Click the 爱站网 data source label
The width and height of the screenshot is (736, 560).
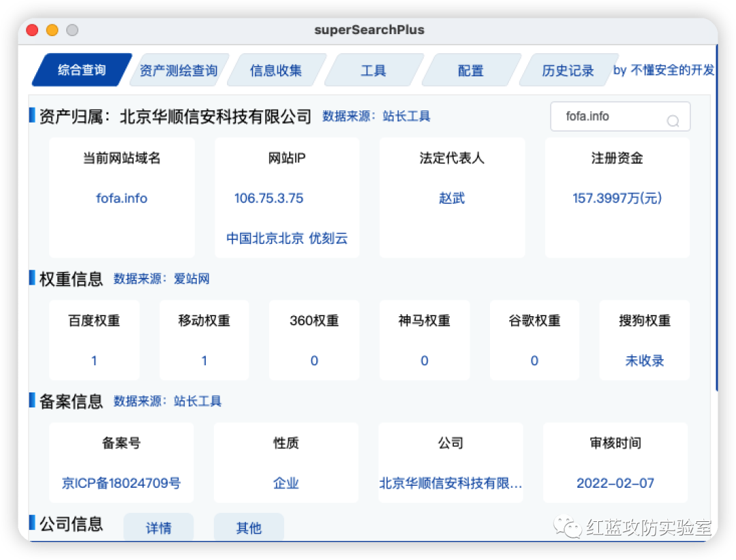[191, 279]
